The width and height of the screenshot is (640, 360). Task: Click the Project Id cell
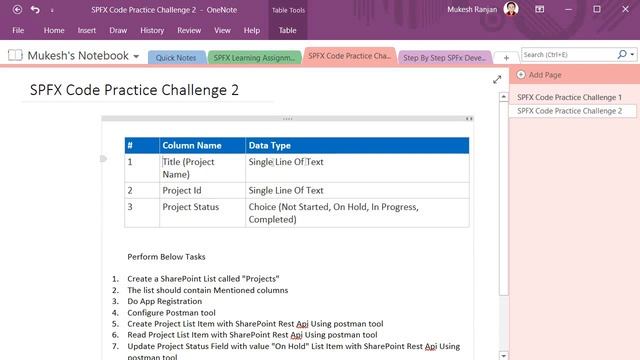(202, 190)
